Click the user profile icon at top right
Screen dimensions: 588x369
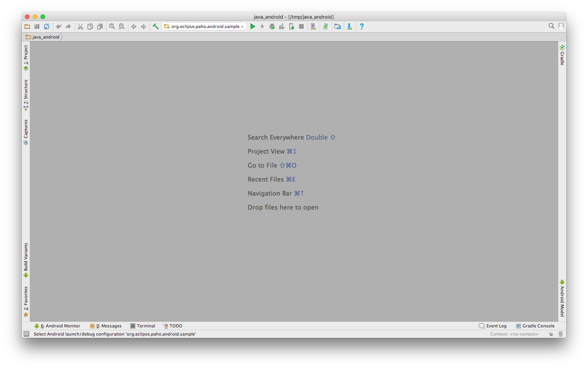(561, 26)
